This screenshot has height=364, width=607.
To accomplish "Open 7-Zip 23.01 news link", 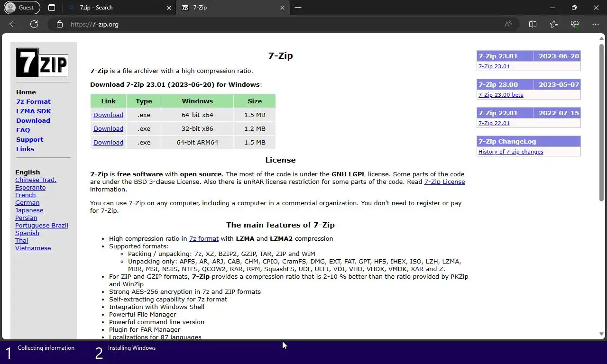I will (494, 66).
